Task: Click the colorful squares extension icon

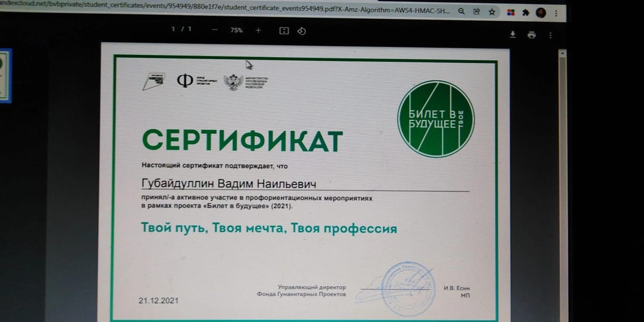Action: coord(511,12)
